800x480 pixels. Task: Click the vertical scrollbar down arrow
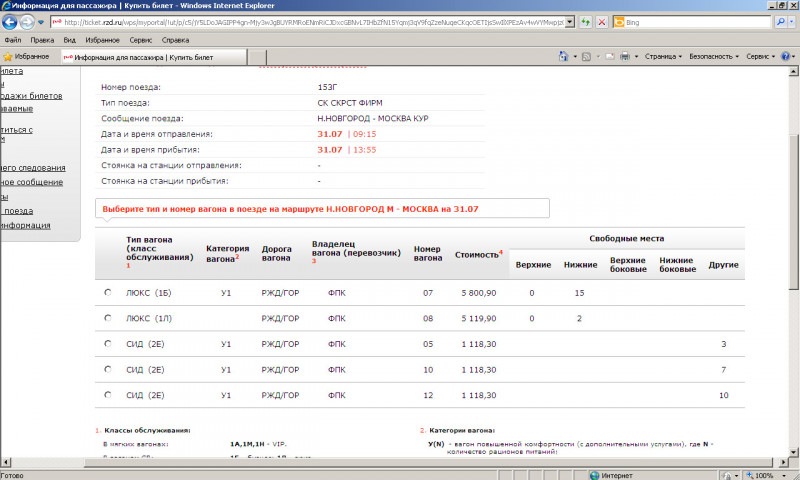[793, 452]
